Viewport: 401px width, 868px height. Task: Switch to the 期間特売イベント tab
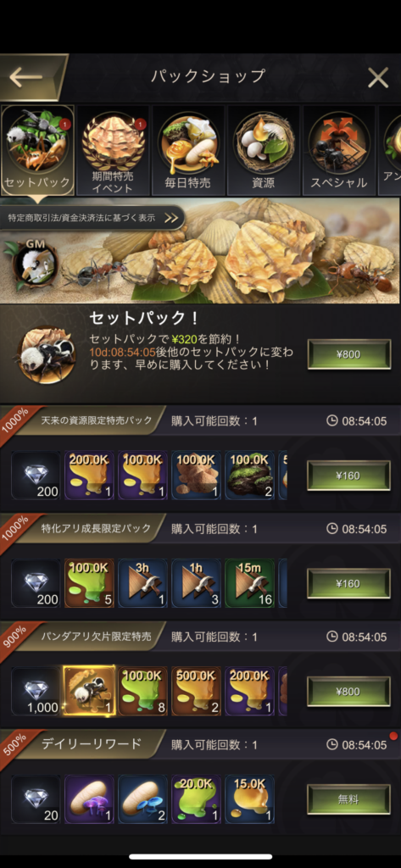click(x=113, y=150)
